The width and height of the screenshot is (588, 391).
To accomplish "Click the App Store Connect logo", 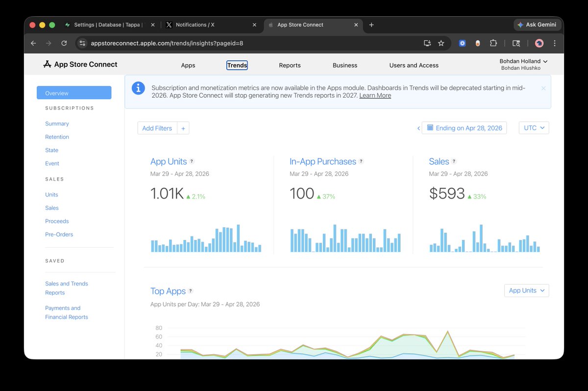I will point(80,64).
